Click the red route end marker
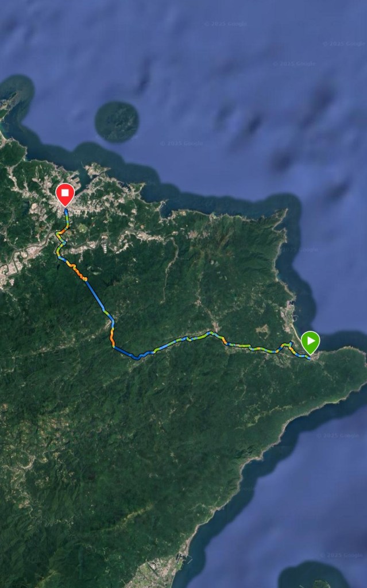367x588 pixels. [65, 194]
